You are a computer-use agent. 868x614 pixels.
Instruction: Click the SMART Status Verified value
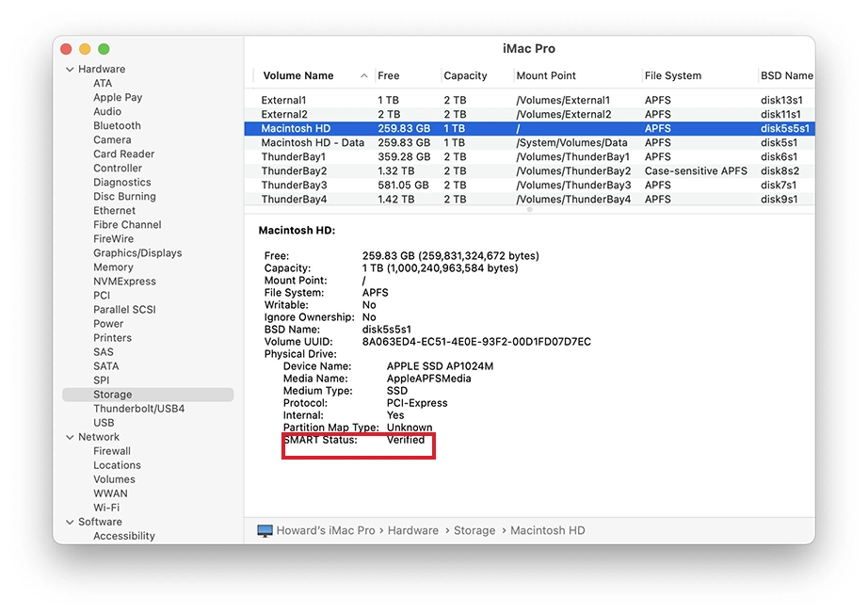point(405,440)
